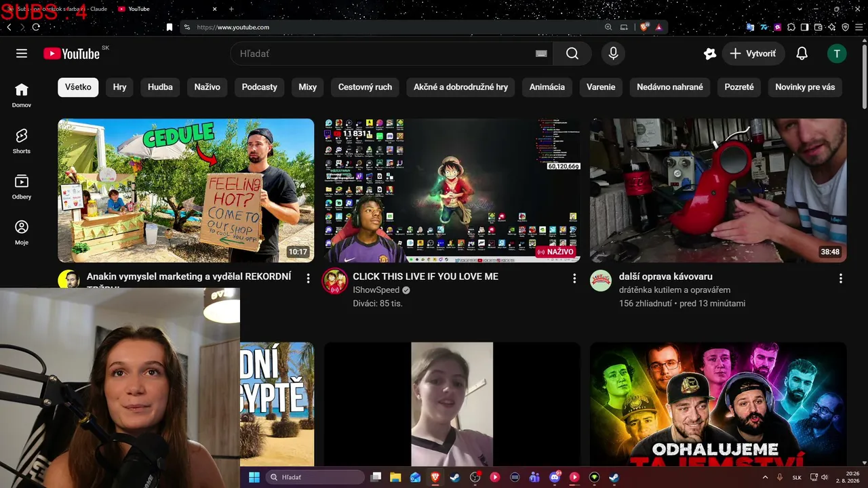Click the magnifier search button on YouTube
The height and width of the screenshot is (488, 868).
572,54
